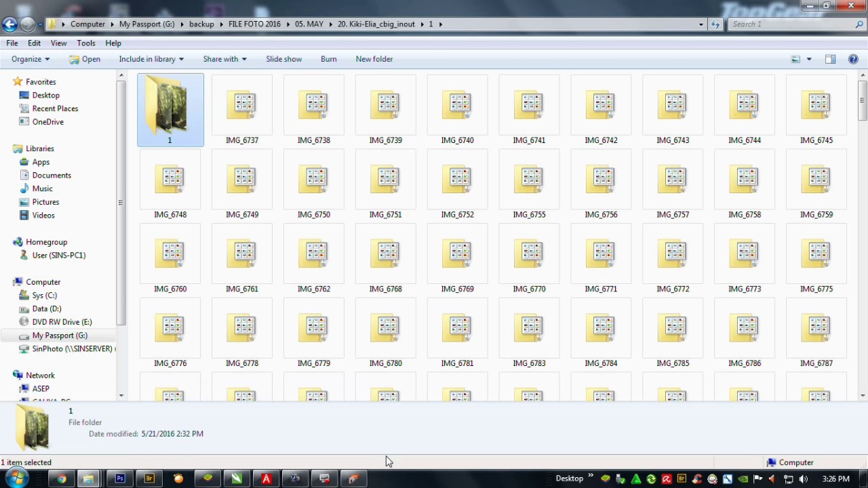Screen dimensions: 868x488
Task: Click the network tray icon
Action: pyautogui.click(x=789, y=479)
